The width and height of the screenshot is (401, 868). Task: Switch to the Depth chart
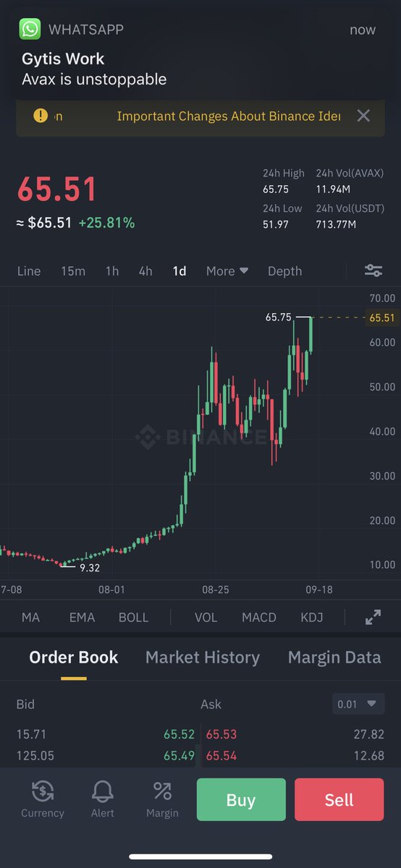(284, 271)
